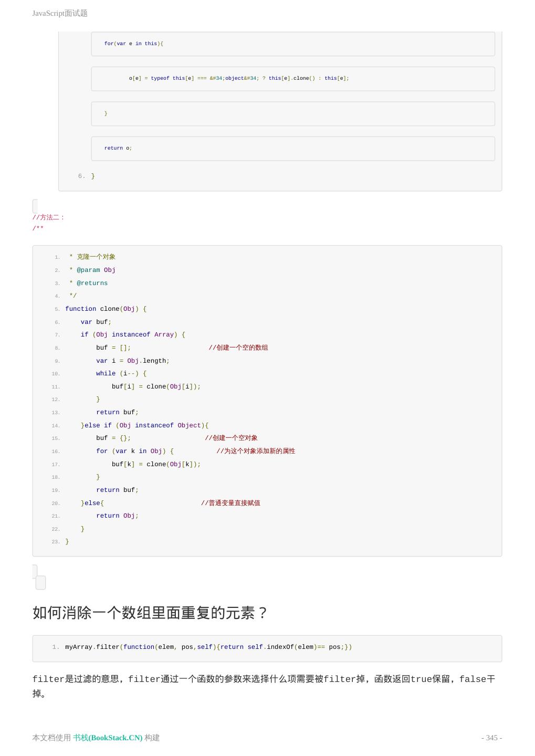Click the return o; code box
This screenshot has height=756, width=535.
tap(292, 149)
